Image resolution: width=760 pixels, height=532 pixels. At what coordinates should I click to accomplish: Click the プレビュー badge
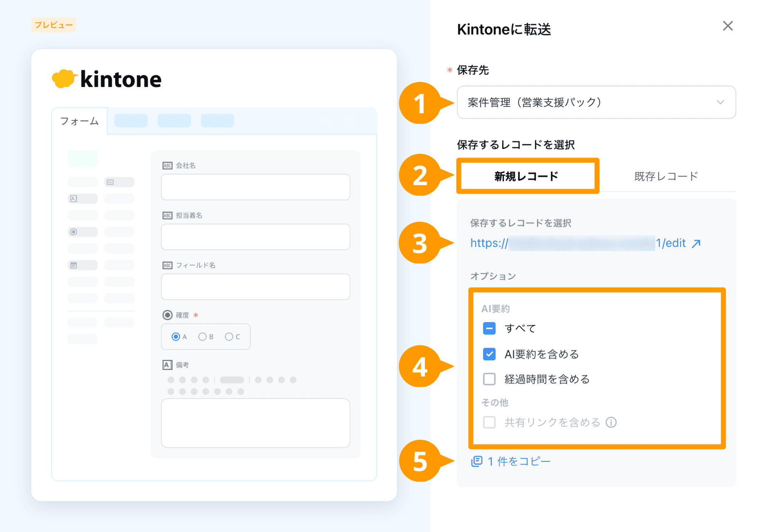point(54,25)
